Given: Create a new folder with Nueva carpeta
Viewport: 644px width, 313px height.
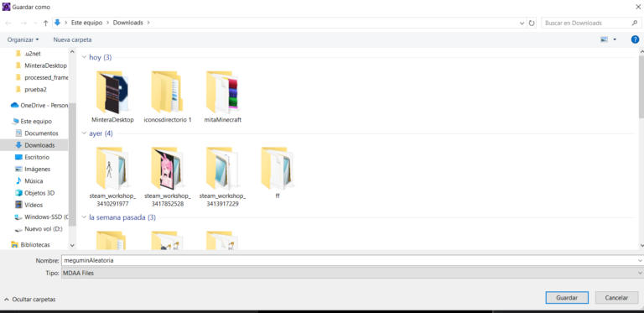Looking at the screenshot, I should coord(72,39).
